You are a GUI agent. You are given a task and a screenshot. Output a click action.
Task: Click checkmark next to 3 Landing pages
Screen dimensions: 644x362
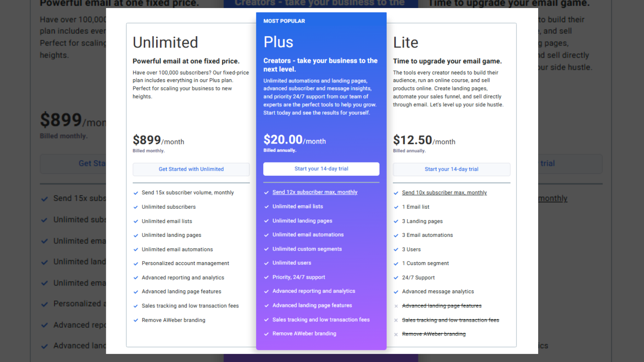point(396,221)
